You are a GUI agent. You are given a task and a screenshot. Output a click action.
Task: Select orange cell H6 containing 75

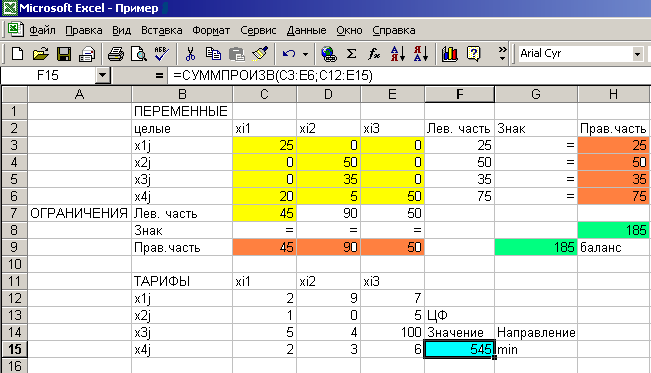[x=614, y=196]
